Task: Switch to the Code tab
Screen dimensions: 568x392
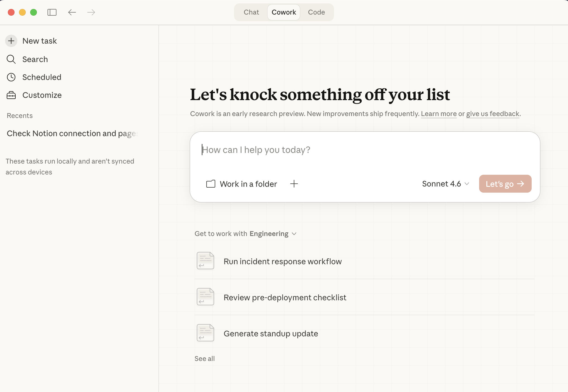Action: [316, 12]
